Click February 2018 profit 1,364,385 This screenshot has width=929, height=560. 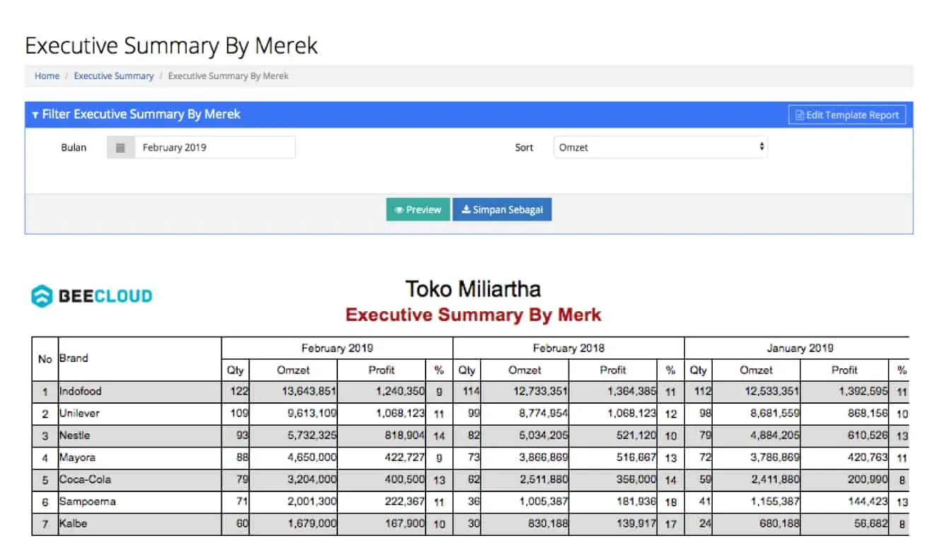[631, 391]
